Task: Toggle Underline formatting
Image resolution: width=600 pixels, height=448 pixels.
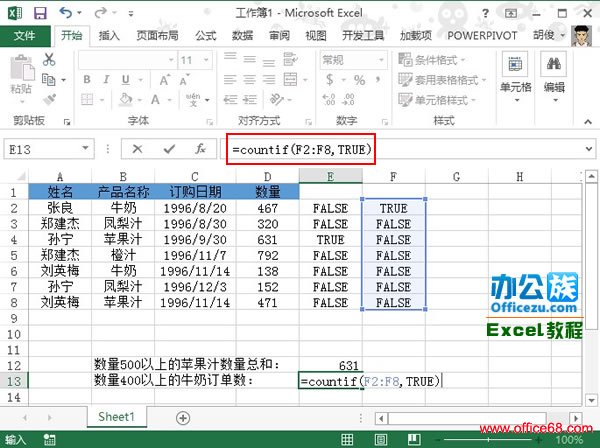Action: coord(126,80)
